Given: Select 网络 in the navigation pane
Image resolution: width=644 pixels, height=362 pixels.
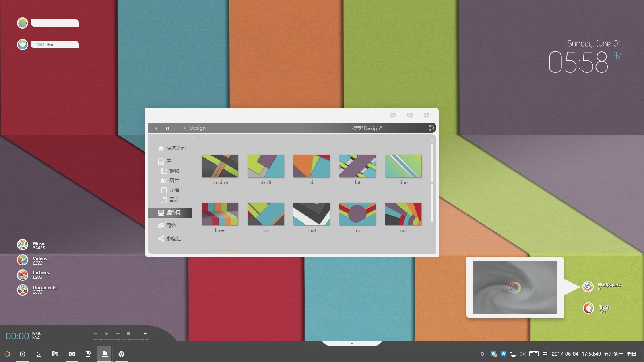Looking at the screenshot, I should tap(171, 226).
